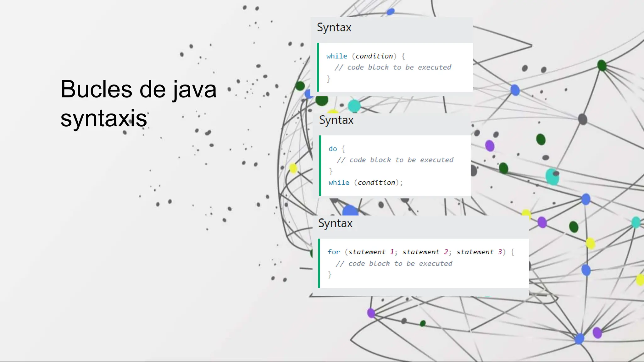Click the comment line in do block
Image resolution: width=644 pixels, height=362 pixels.
[395, 160]
